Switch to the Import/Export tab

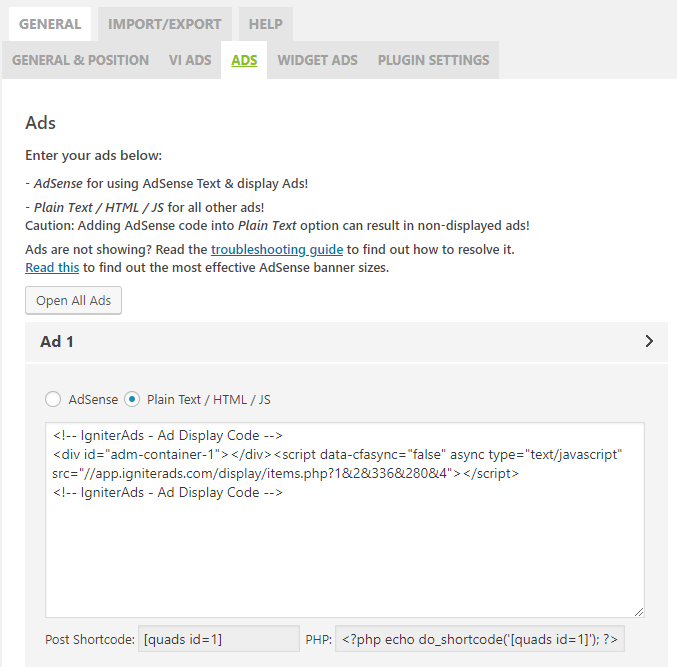point(165,24)
